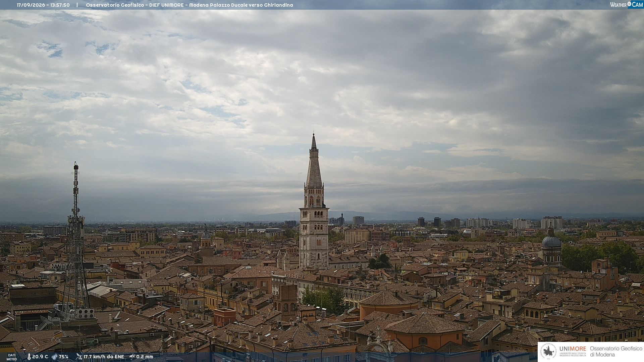
Task: Click the UNIMORE round seal emblem
Action: (548, 351)
